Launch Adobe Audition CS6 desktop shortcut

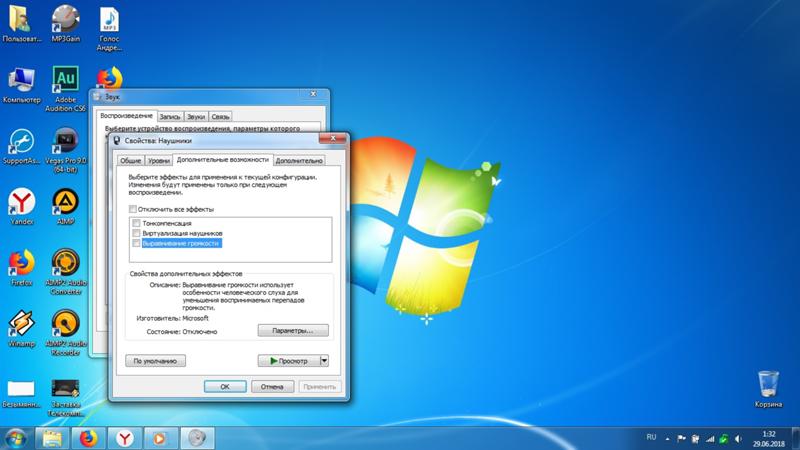coord(65,89)
